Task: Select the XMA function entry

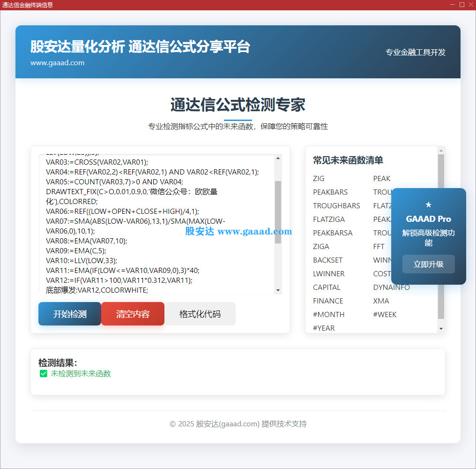Action: (x=381, y=301)
